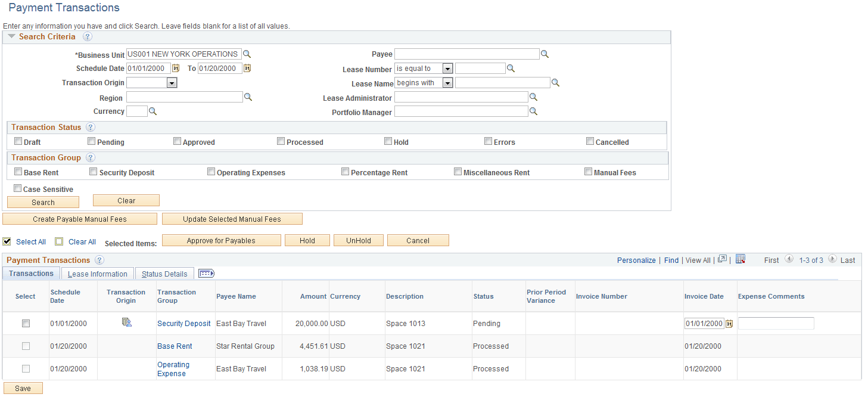Open the Status Details tab
The height and width of the screenshot is (397, 868).
tap(164, 273)
